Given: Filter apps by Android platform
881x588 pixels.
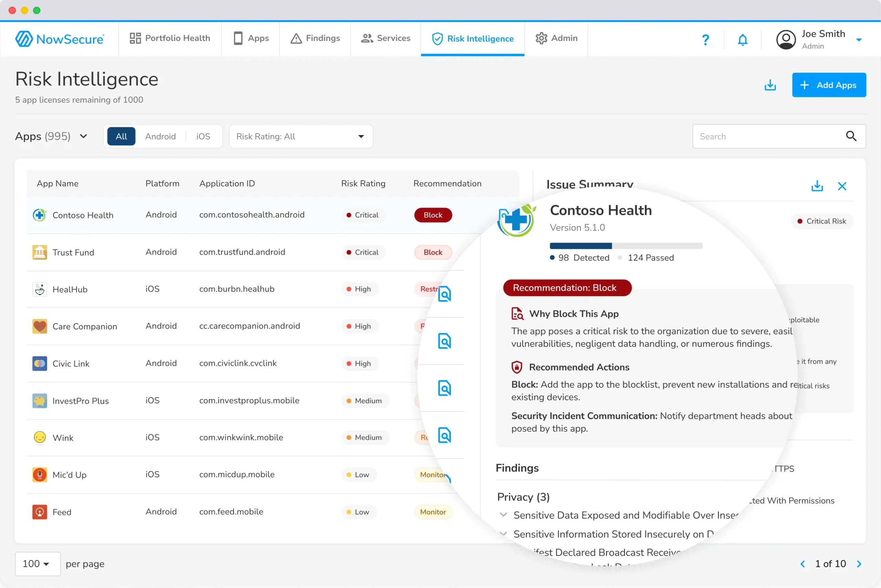Looking at the screenshot, I should [x=161, y=136].
